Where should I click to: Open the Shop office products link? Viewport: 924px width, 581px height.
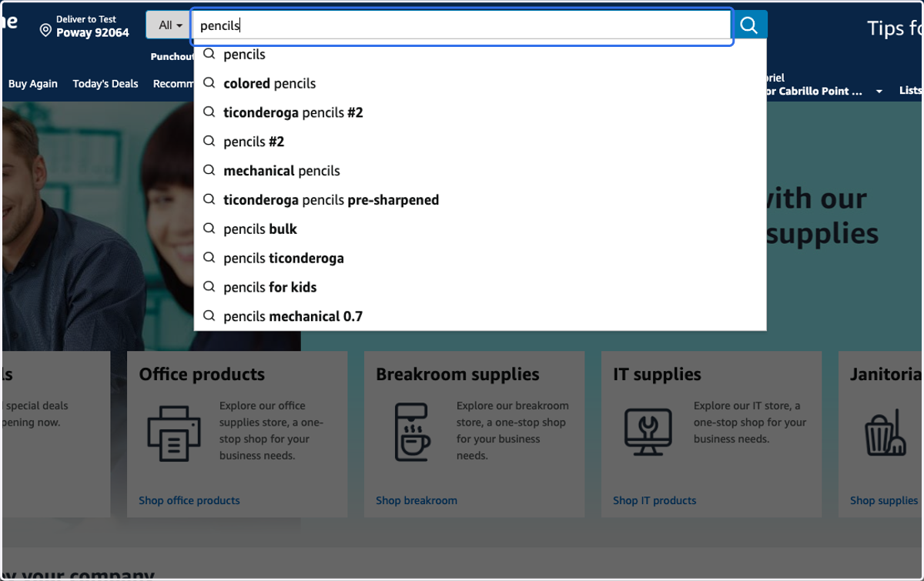189,500
